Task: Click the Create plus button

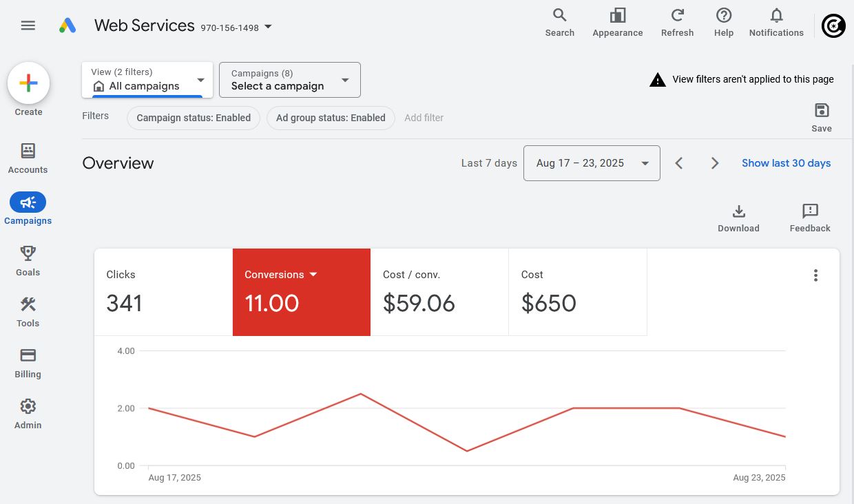Action: (28, 83)
